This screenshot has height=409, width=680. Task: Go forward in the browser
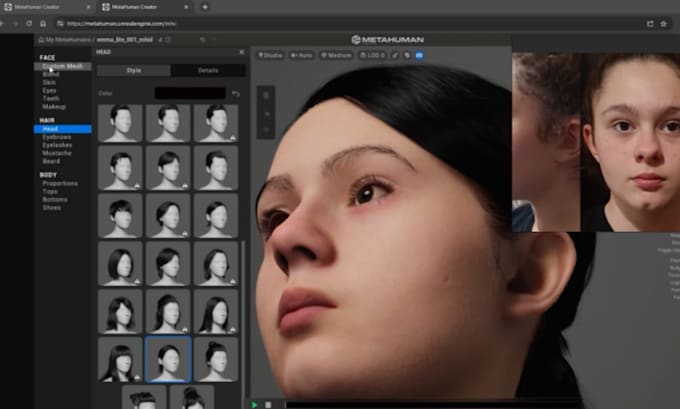tap(16, 23)
